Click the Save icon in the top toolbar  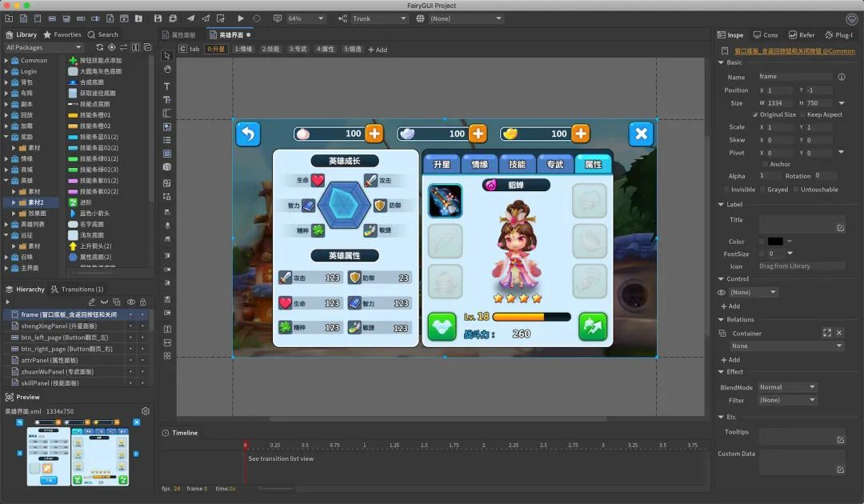pos(158,18)
